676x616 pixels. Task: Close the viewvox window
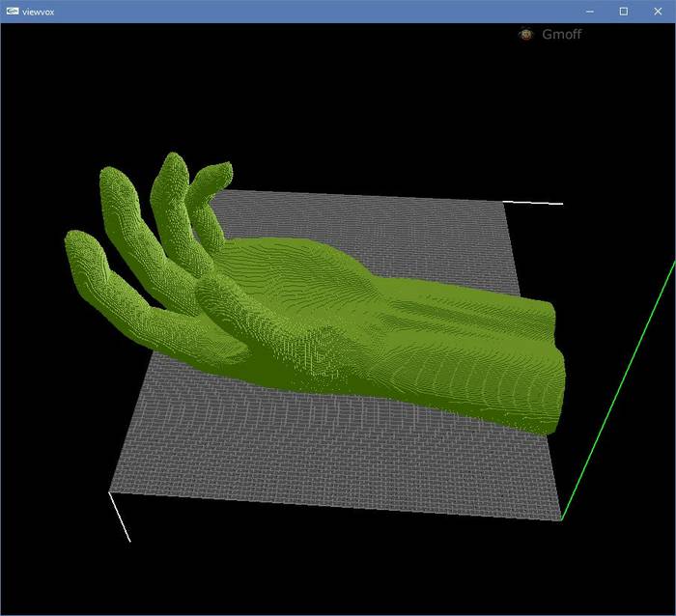coord(658,12)
